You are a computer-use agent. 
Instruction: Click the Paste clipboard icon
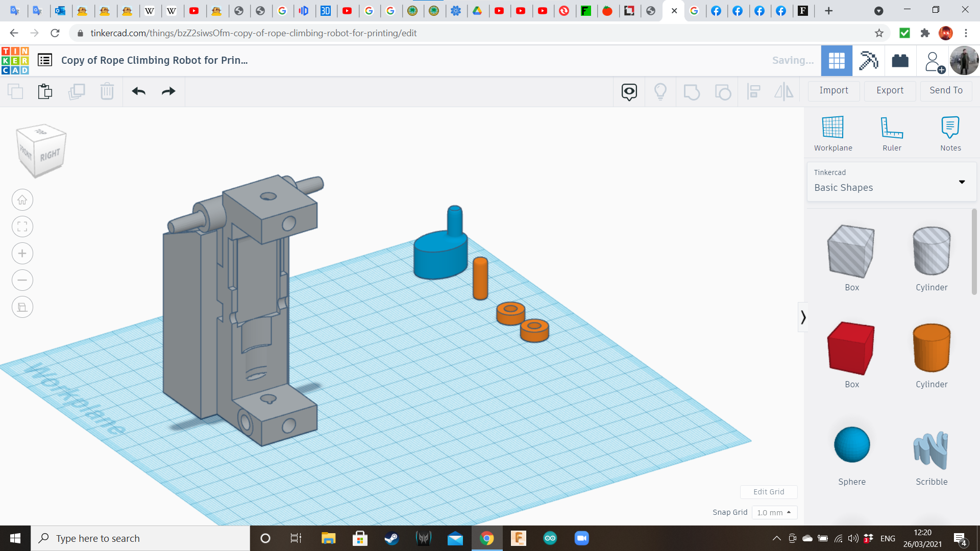pyautogui.click(x=45, y=91)
